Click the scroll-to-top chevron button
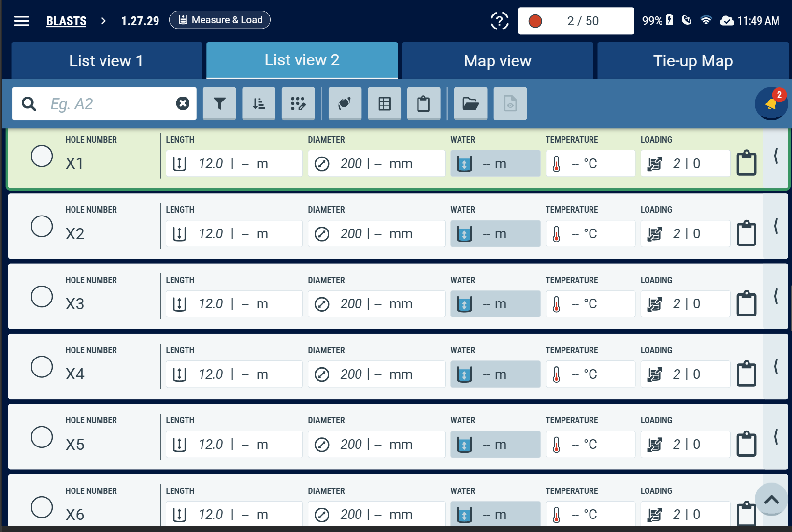 coord(771,500)
